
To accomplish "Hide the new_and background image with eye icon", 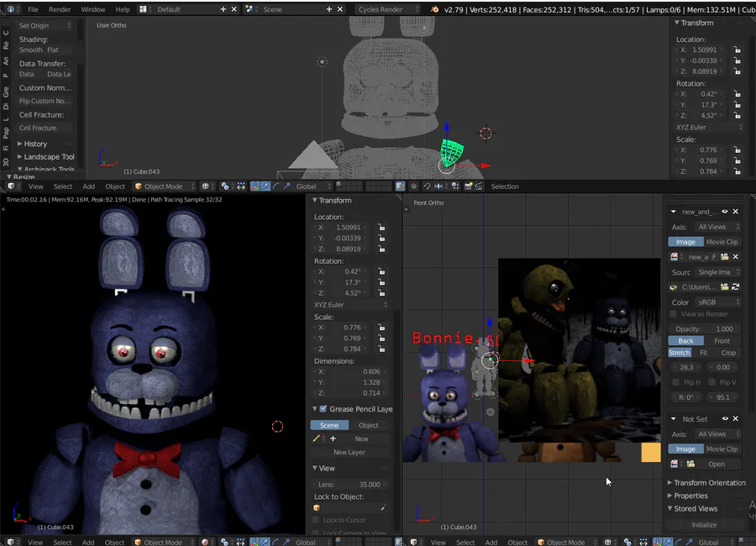I will (725, 212).
